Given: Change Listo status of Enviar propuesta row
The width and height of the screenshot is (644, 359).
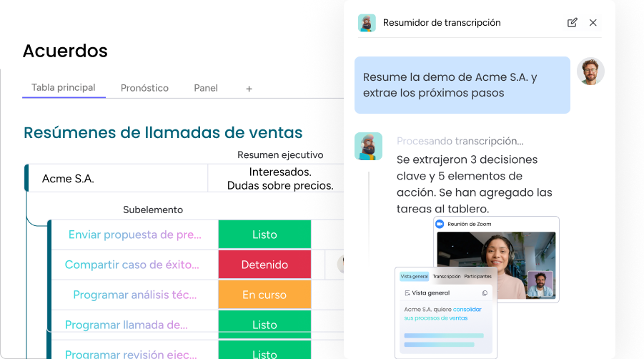Looking at the screenshot, I should (264, 235).
